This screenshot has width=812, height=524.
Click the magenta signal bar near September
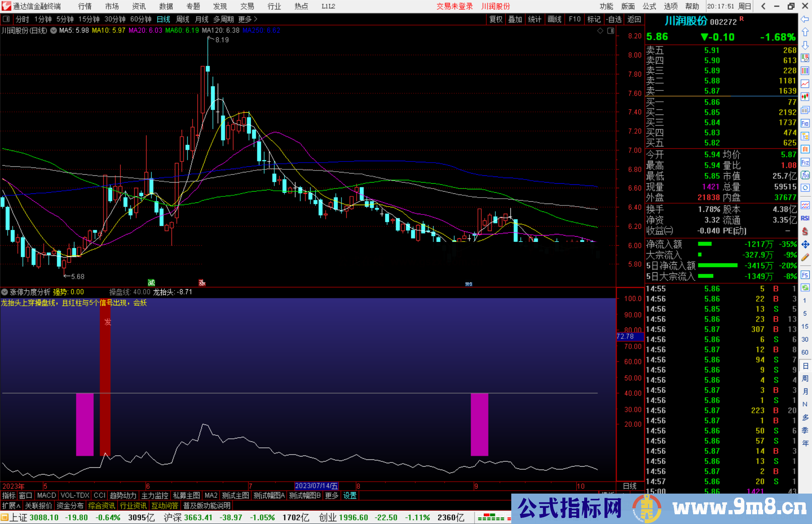click(479, 424)
